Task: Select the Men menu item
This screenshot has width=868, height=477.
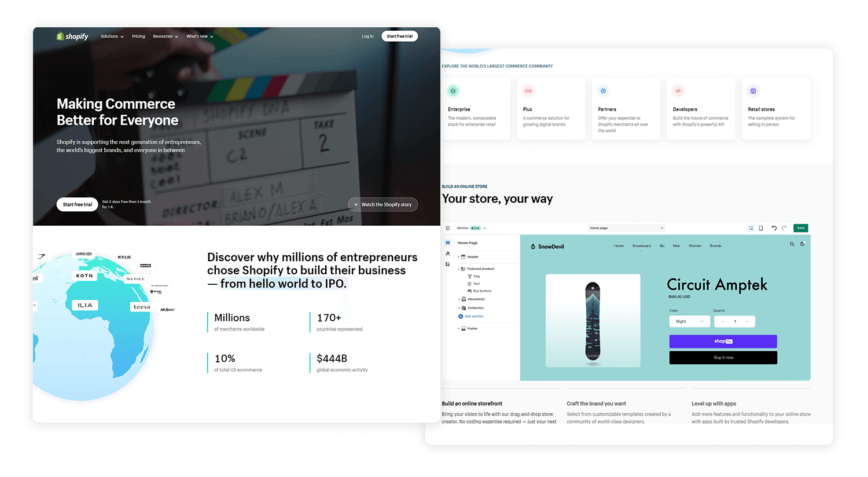Action: coord(676,246)
